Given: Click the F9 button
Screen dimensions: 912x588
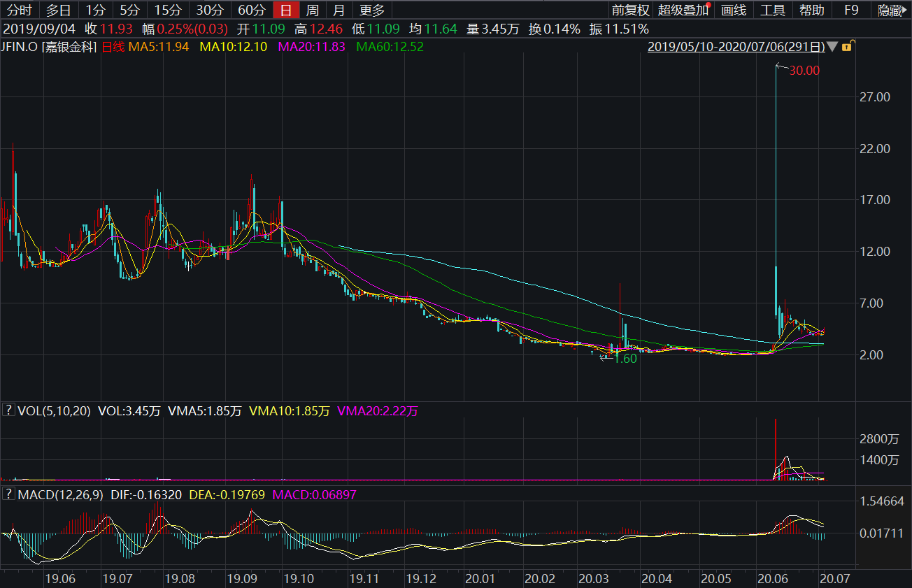Looking at the screenshot, I should (x=851, y=10).
